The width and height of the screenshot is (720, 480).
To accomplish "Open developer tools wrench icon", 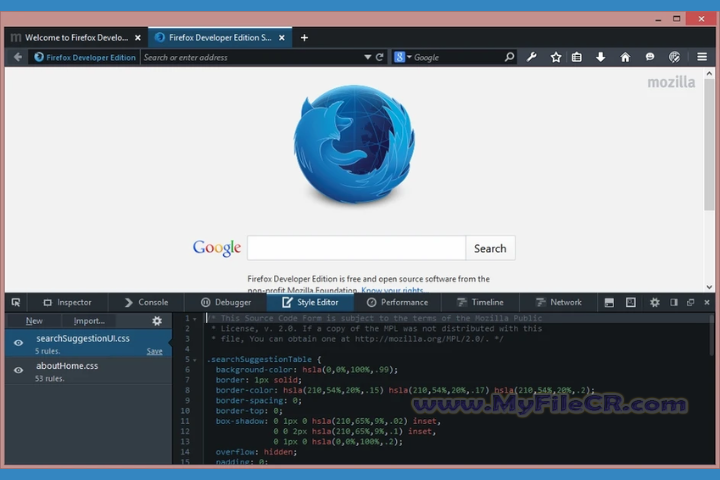I will [x=532, y=57].
